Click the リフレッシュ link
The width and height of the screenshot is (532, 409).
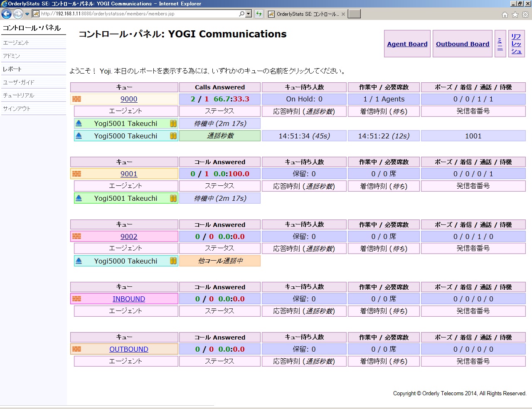(x=517, y=44)
